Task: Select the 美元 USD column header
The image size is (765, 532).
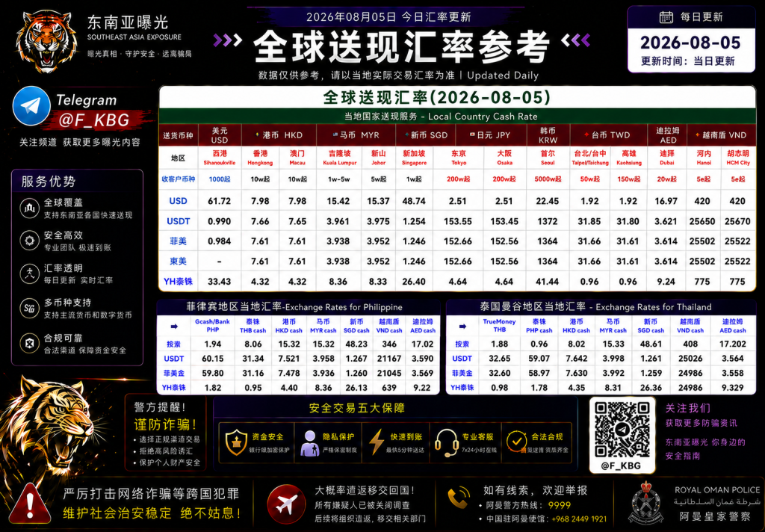Action: pyautogui.click(x=220, y=135)
